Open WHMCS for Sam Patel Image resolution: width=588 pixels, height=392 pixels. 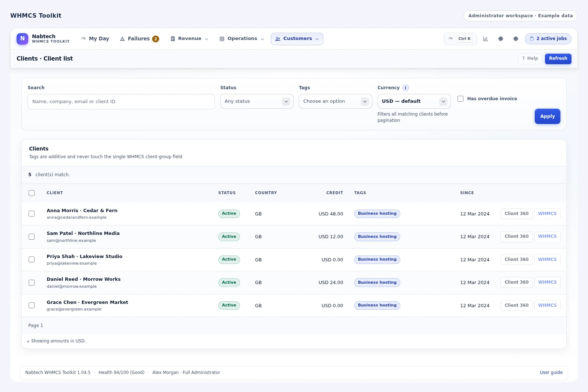547,236
